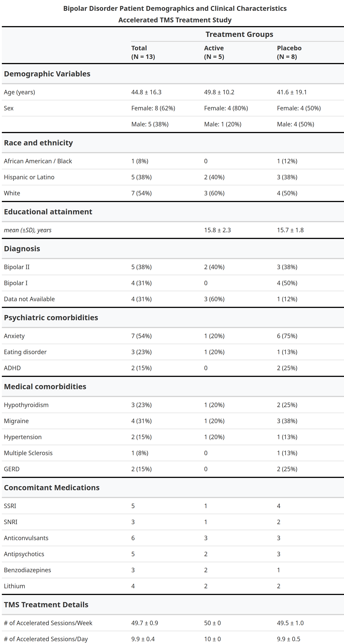Viewport: 344px width, 644px height.
Task: Select the Multiple Sclerosis row label
Action: [28, 453]
